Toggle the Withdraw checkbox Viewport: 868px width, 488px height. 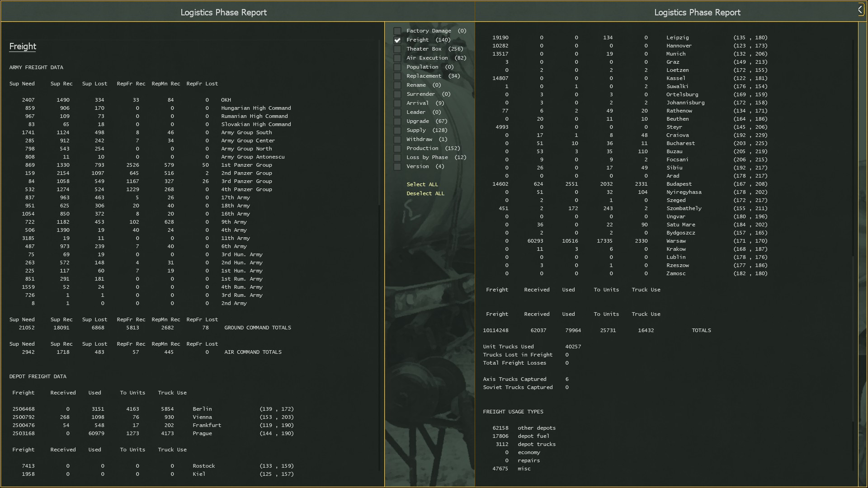tap(397, 140)
